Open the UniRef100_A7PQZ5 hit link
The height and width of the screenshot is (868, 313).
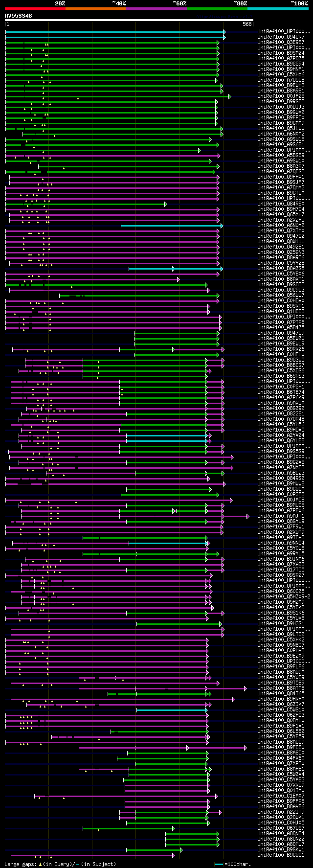click(281, 59)
